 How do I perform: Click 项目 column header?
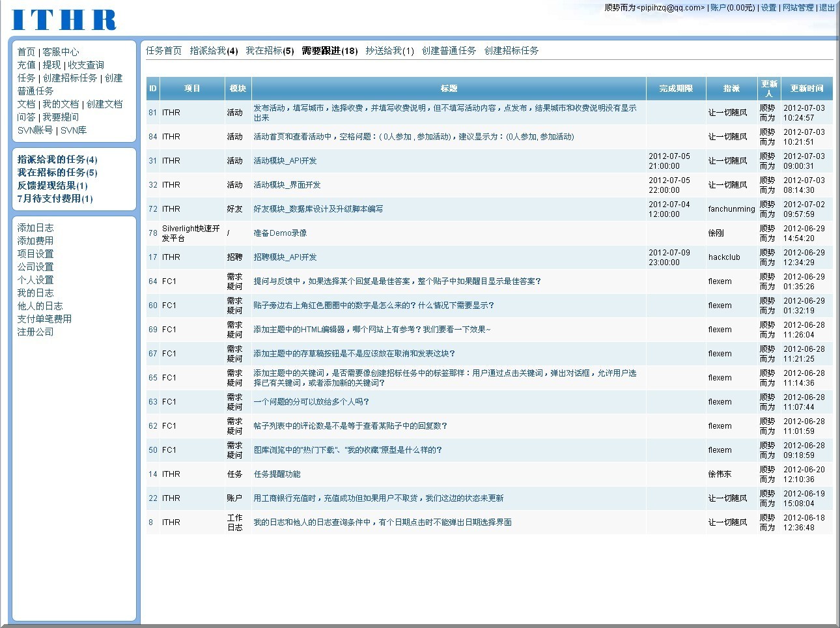click(x=192, y=89)
